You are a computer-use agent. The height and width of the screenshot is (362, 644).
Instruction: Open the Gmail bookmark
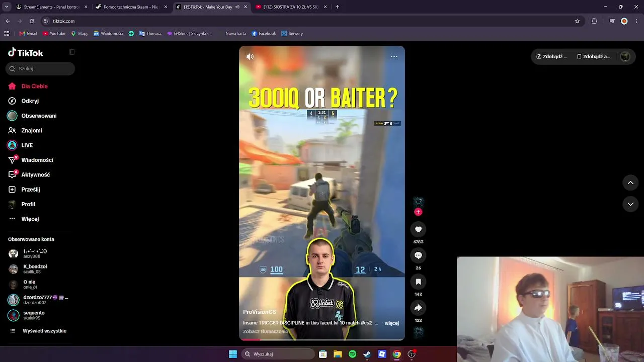pos(28,34)
